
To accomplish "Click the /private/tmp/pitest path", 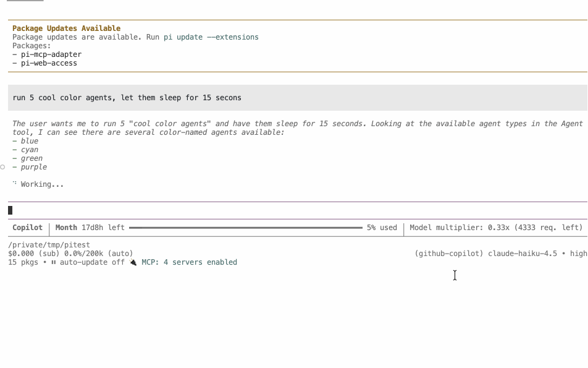I will coord(49,245).
